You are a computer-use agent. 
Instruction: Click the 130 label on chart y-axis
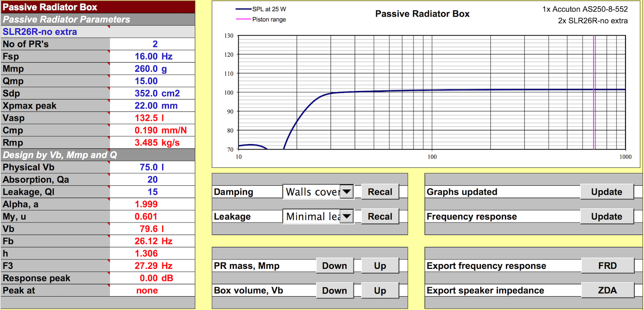click(229, 36)
